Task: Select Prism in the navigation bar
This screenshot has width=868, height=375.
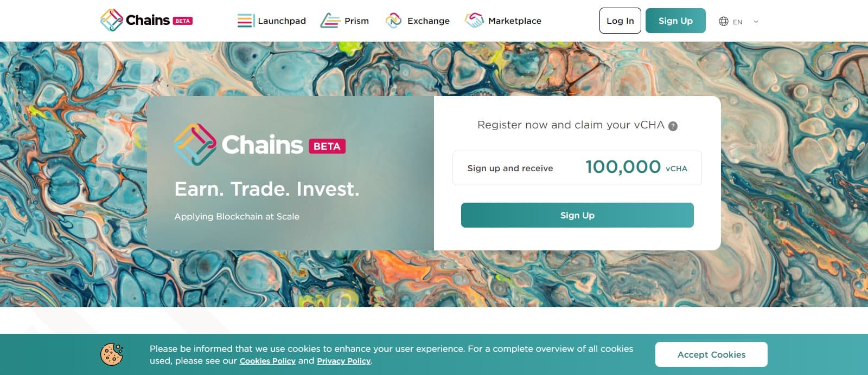Action: (x=356, y=21)
